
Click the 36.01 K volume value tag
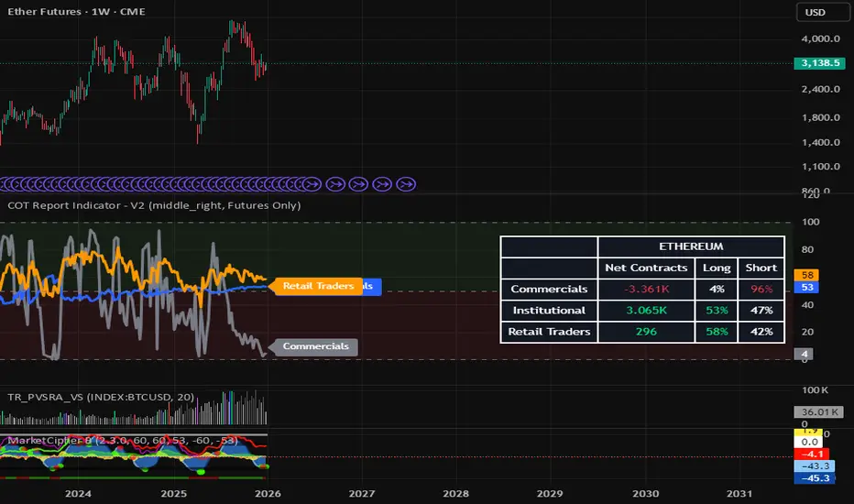click(x=819, y=412)
